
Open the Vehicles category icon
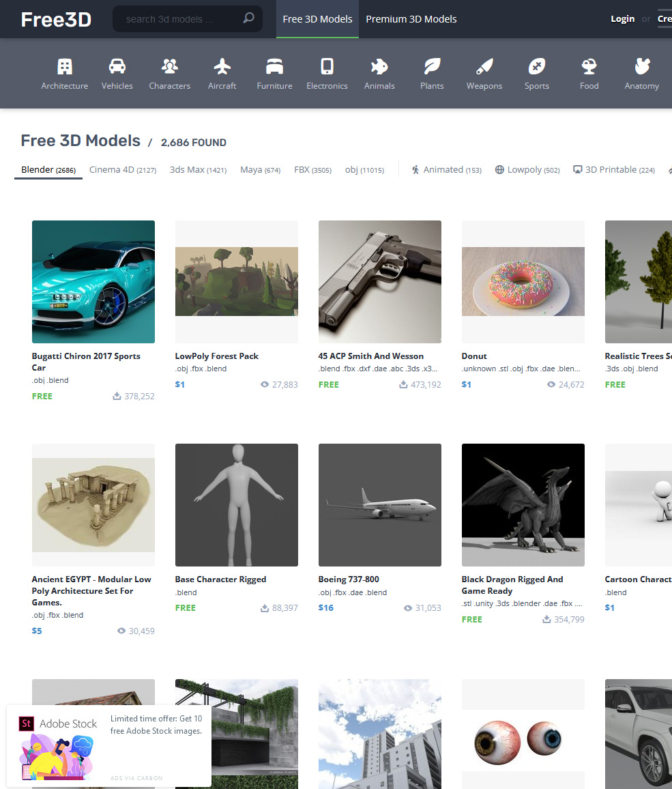pyautogui.click(x=117, y=66)
